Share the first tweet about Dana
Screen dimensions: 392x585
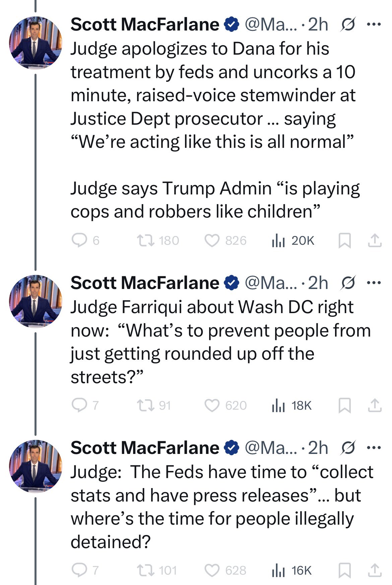(375, 240)
